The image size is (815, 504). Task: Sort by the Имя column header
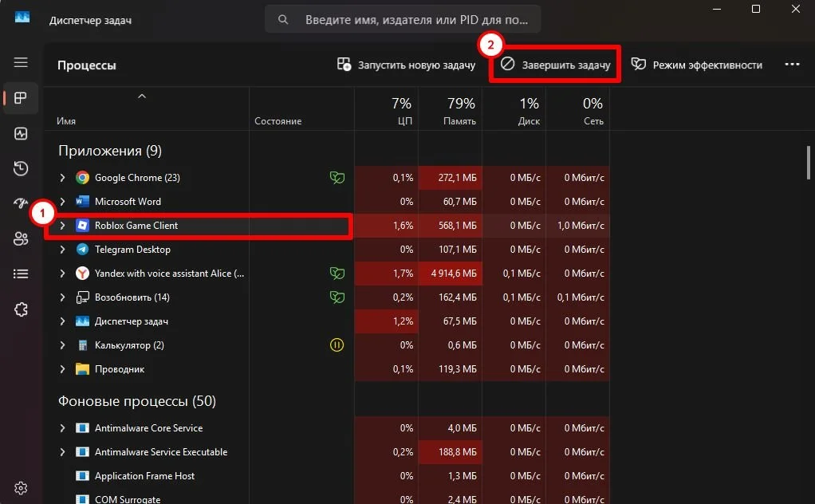146,109
